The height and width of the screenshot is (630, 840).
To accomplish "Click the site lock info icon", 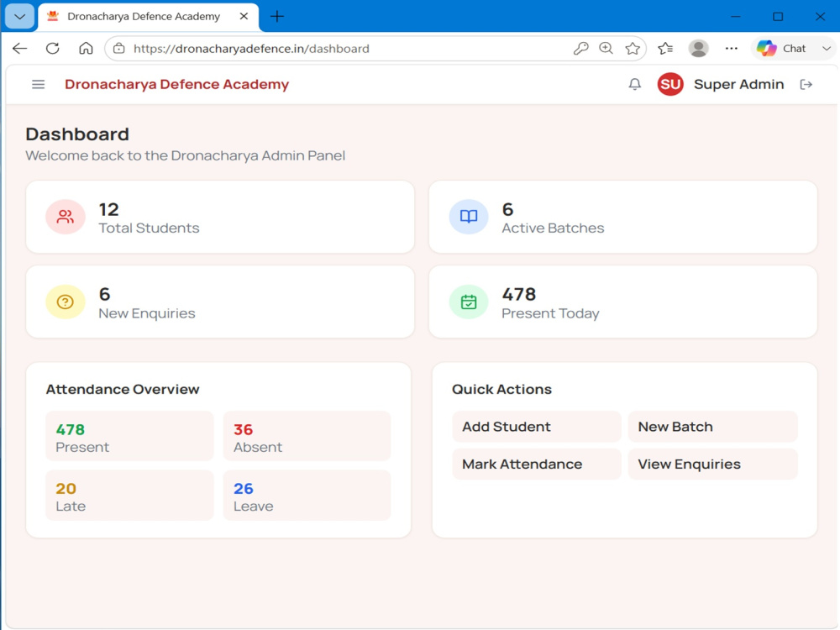I will (x=119, y=49).
